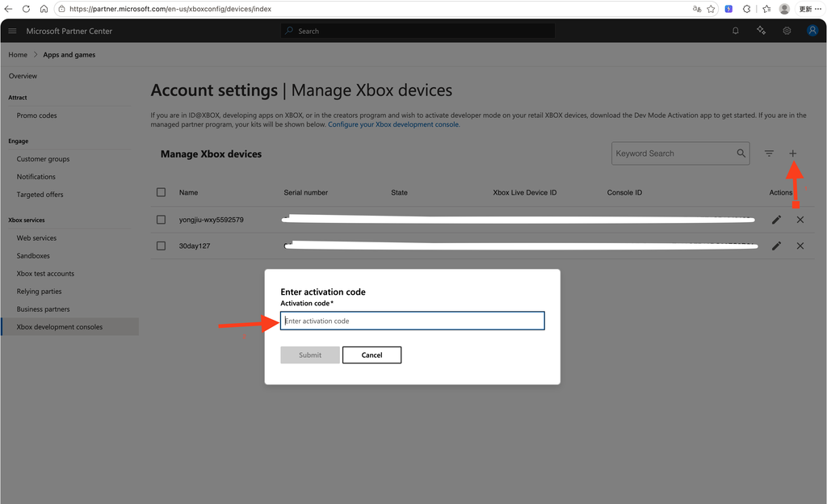Open Configure your Xbox development console link
The height and width of the screenshot is (504, 827).
[x=393, y=124]
